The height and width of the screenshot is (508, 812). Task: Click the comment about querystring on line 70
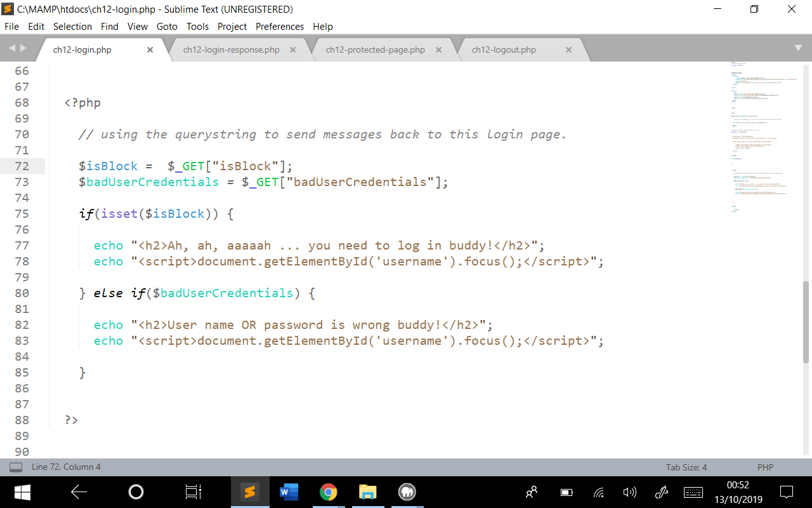(322, 134)
